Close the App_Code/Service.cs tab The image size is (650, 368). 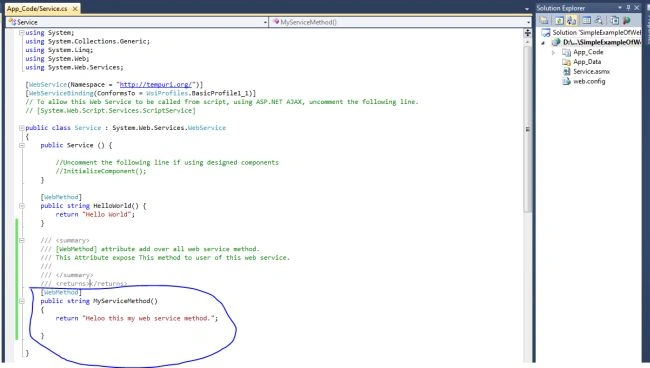point(75,8)
